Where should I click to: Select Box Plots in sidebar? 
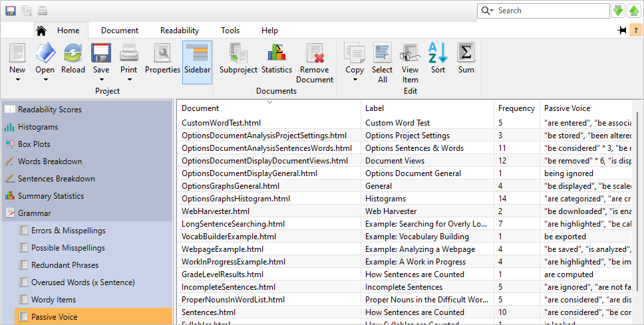[x=87, y=144]
